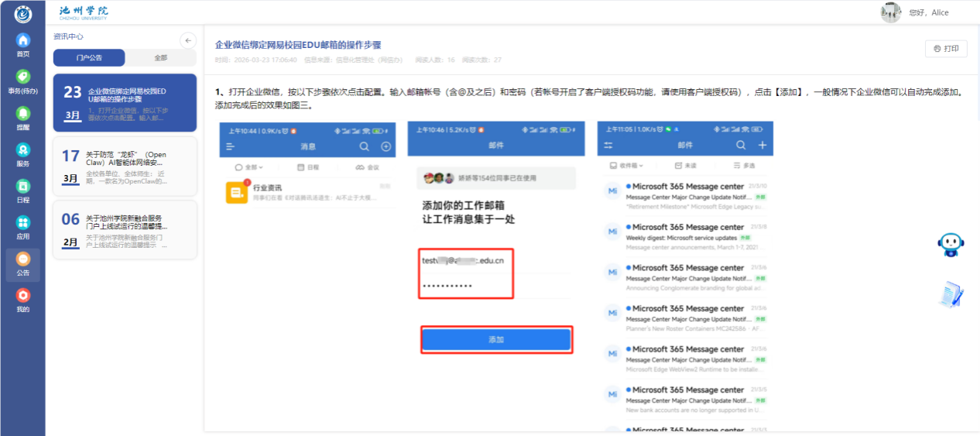Open the 服务 services icon
The image size is (980, 436).
[x=23, y=153]
